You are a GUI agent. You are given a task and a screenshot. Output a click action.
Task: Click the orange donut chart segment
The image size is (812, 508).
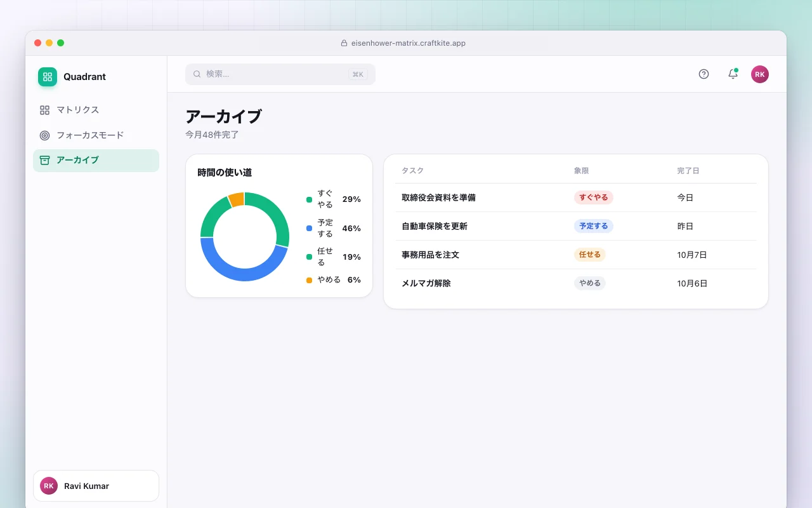pyautogui.click(x=237, y=199)
